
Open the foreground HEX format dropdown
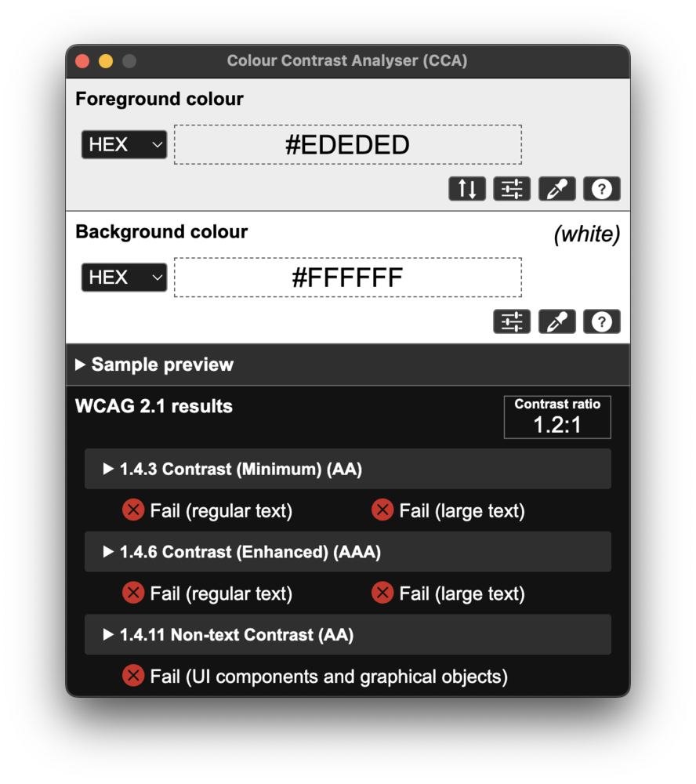123,144
